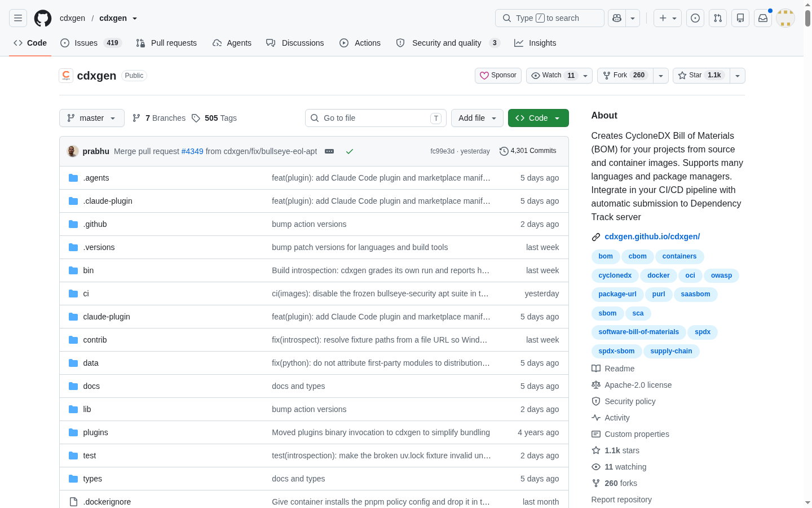Click the Activity pulse icon
The height and width of the screenshot is (508, 812).
tap(596, 418)
